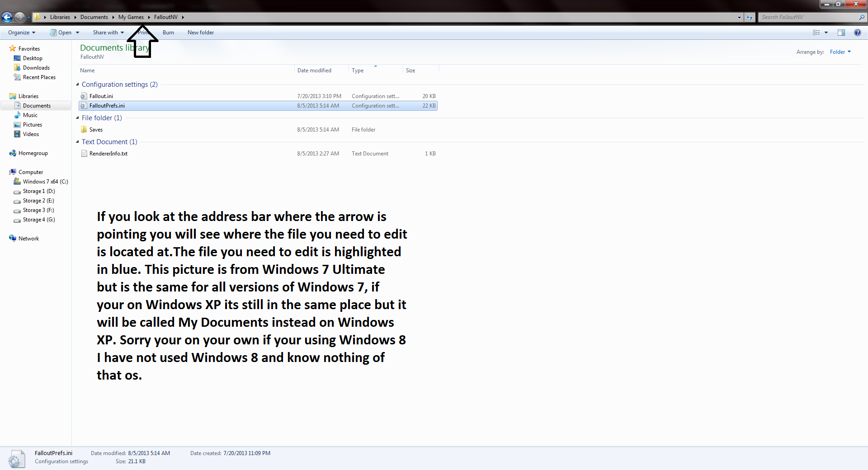Click the Burn toolbar button
Image resolution: width=868 pixels, height=470 pixels.
click(x=168, y=33)
